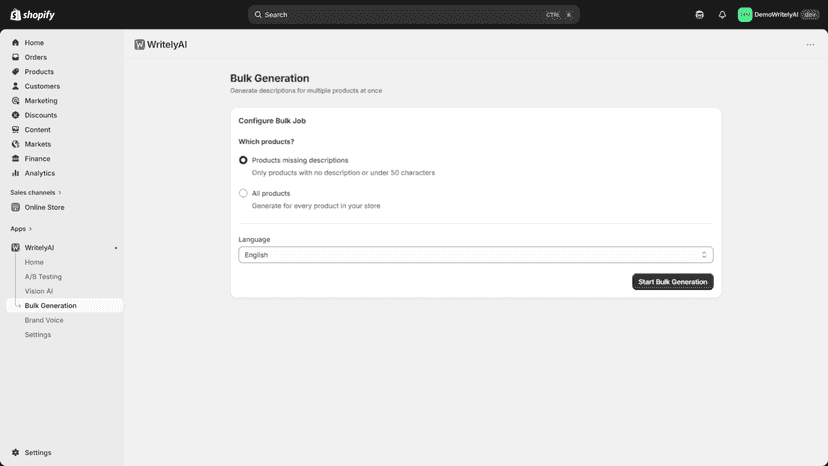Click the search magnifier icon
Viewport: 828px width, 466px height.
(x=258, y=15)
